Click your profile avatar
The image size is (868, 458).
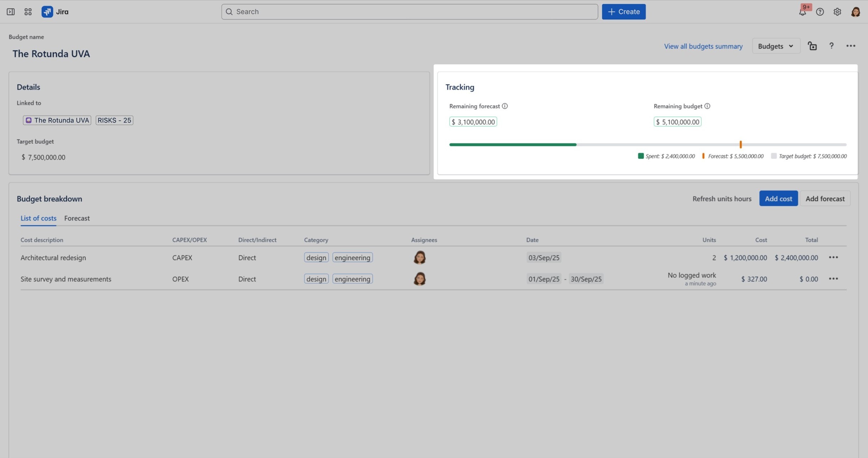856,11
